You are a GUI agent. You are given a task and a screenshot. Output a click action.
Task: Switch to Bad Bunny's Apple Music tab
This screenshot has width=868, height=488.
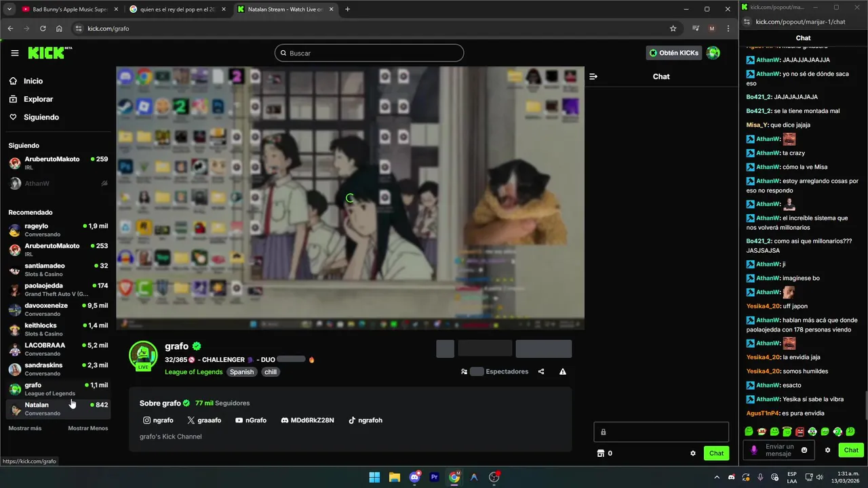coord(69,9)
